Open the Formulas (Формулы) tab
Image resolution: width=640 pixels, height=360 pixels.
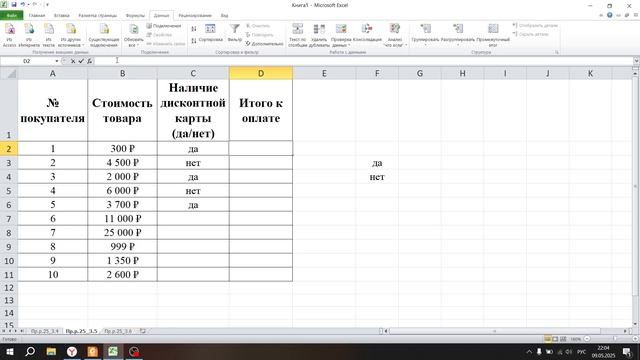135,16
